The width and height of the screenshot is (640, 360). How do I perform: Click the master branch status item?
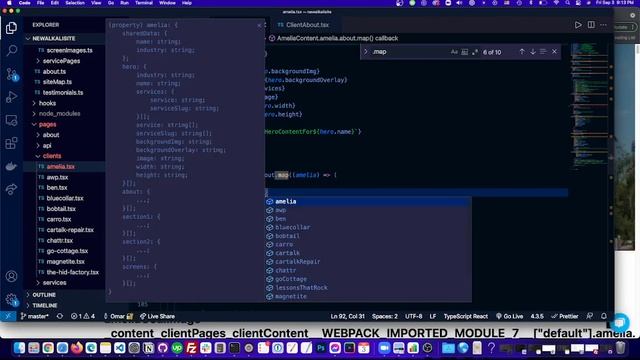click(x=34, y=316)
